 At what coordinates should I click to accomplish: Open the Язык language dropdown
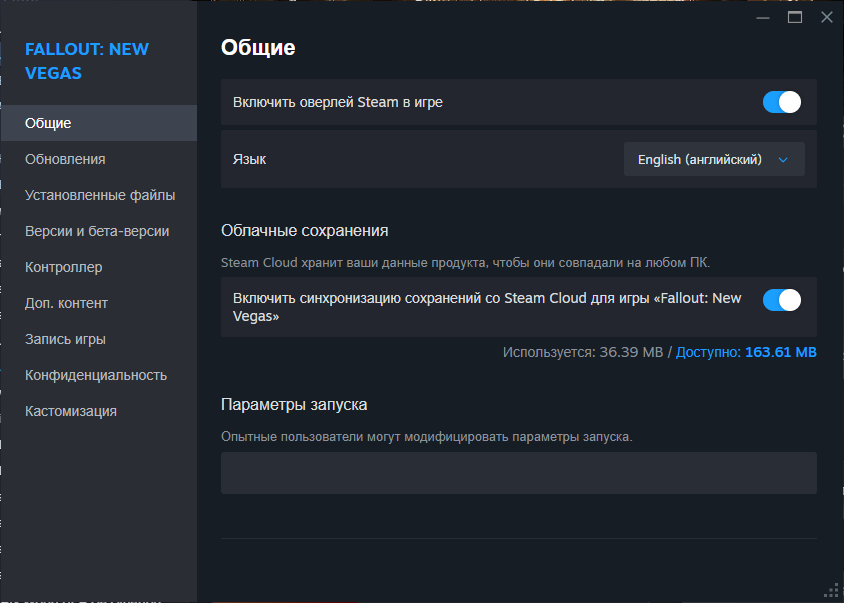pos(714,159)
